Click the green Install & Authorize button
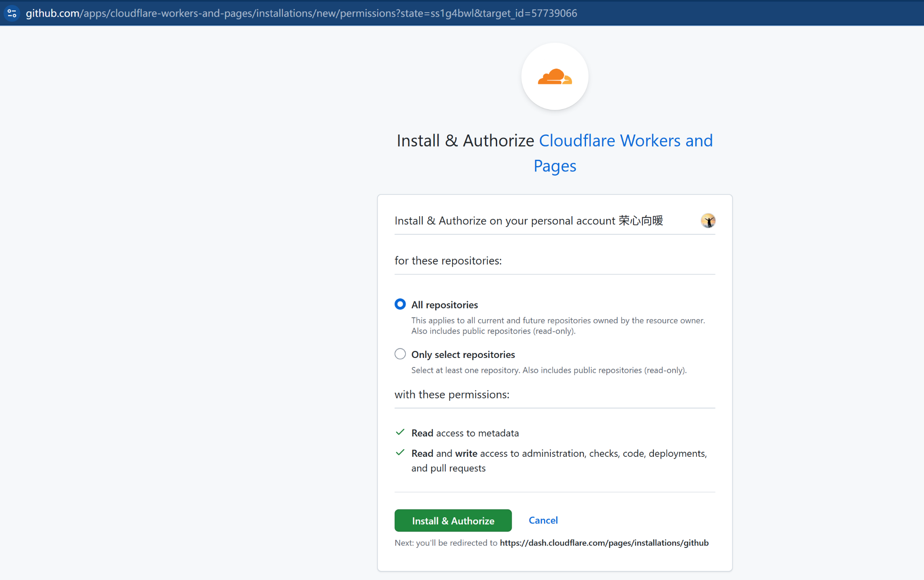The image size is (924, 580). point(453,520)
